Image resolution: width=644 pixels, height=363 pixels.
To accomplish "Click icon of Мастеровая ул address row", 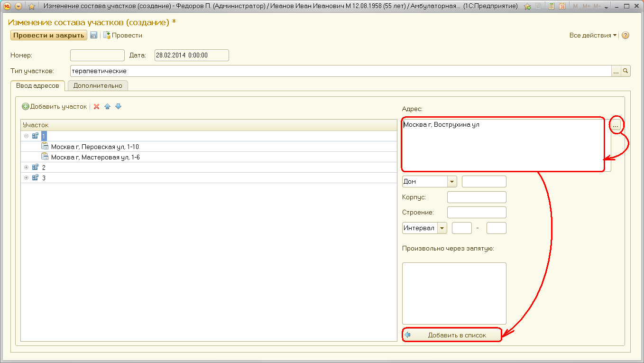I will coord(45,157).
